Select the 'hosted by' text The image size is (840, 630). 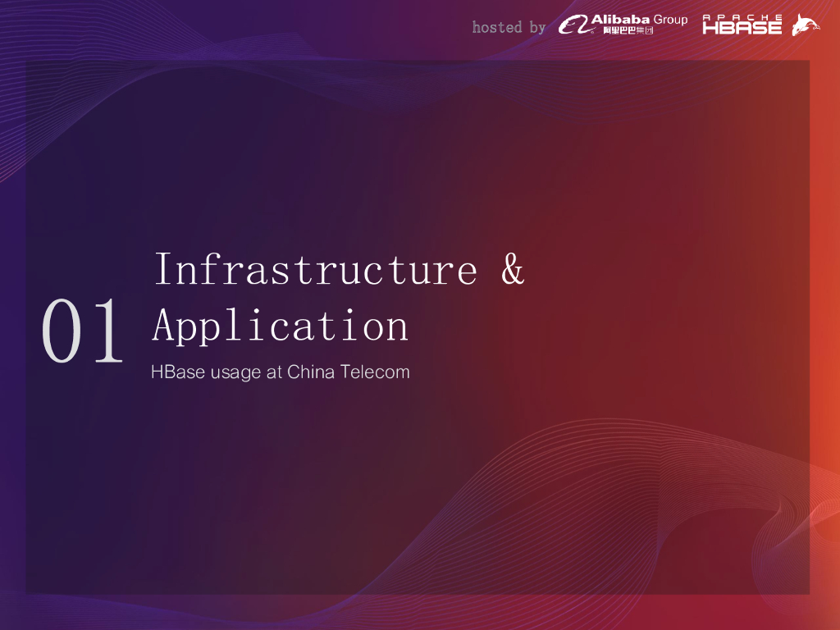[509, 27]
